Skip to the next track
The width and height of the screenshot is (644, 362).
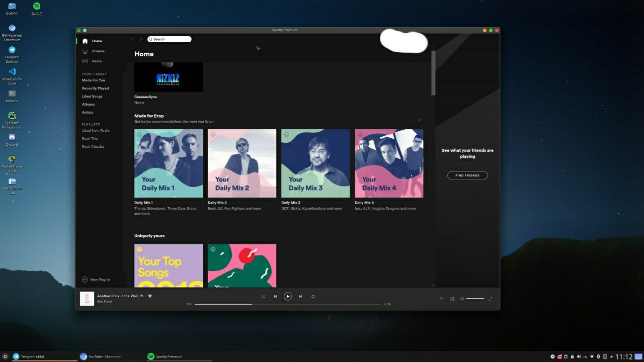tap(300, 297)
